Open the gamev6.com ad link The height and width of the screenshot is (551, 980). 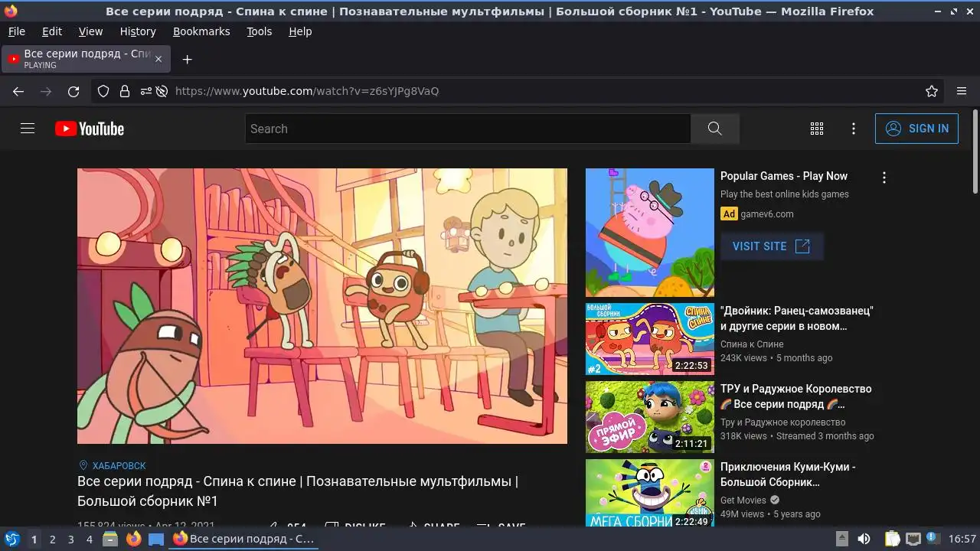[x=766, y=214]
